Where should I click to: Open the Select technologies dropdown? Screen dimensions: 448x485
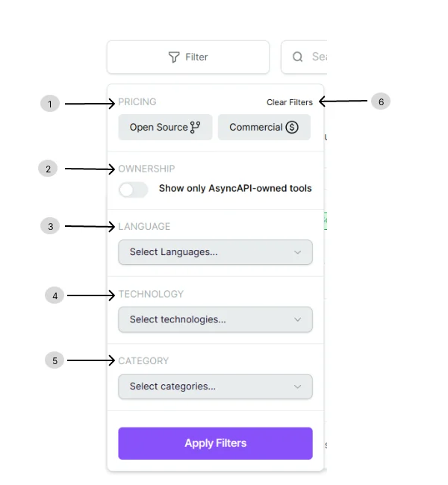(215, 319)
